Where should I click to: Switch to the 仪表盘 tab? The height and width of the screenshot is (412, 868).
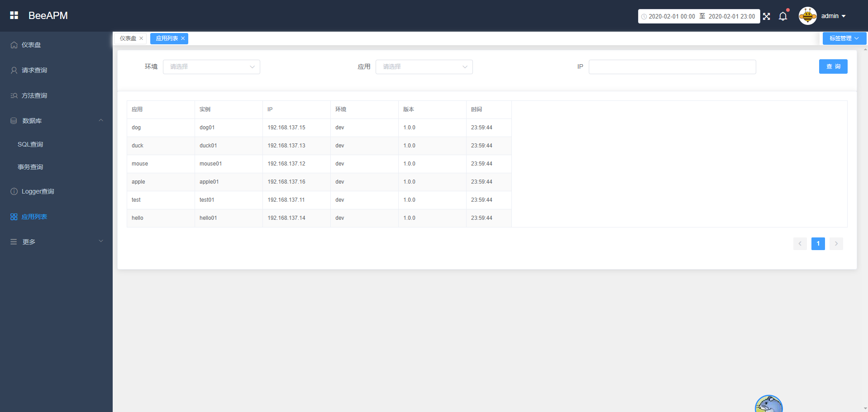point(128,38)
